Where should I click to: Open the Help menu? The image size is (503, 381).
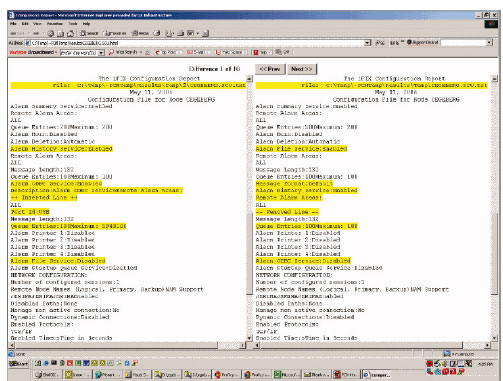click(86, 24)
